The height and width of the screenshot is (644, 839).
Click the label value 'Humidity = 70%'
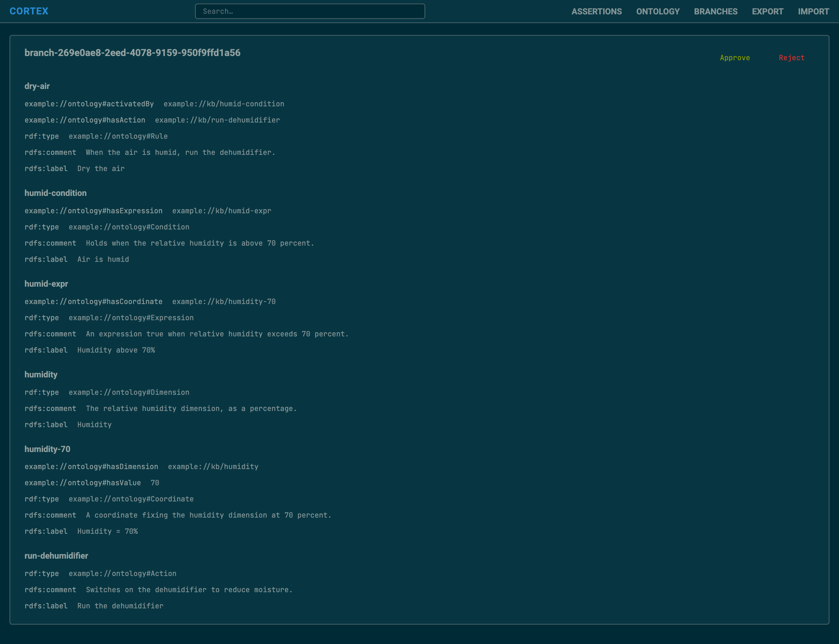(107, 531)
